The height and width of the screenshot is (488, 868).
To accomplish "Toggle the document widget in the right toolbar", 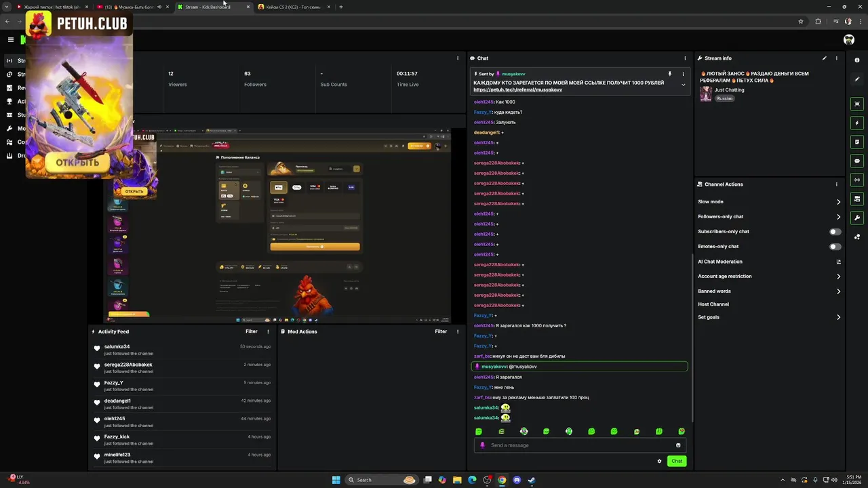I will point(857,142).
